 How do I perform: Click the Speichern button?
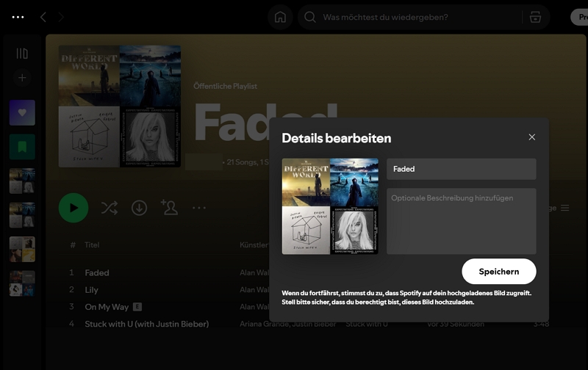[x=499, y=272]
